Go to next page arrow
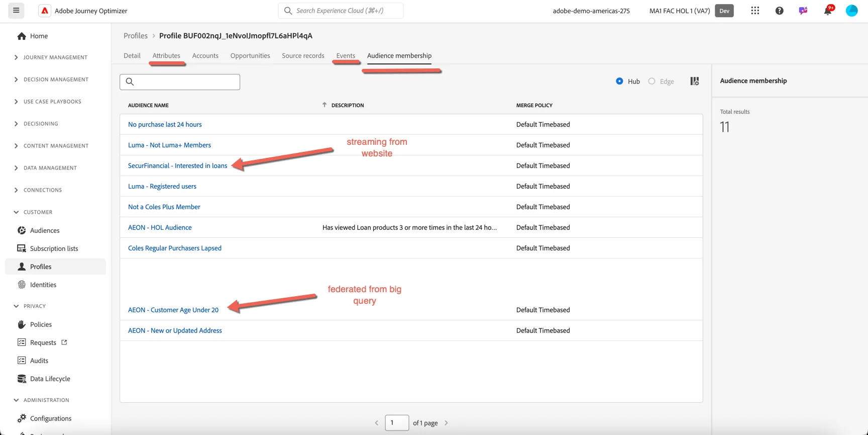 point(446,423)
